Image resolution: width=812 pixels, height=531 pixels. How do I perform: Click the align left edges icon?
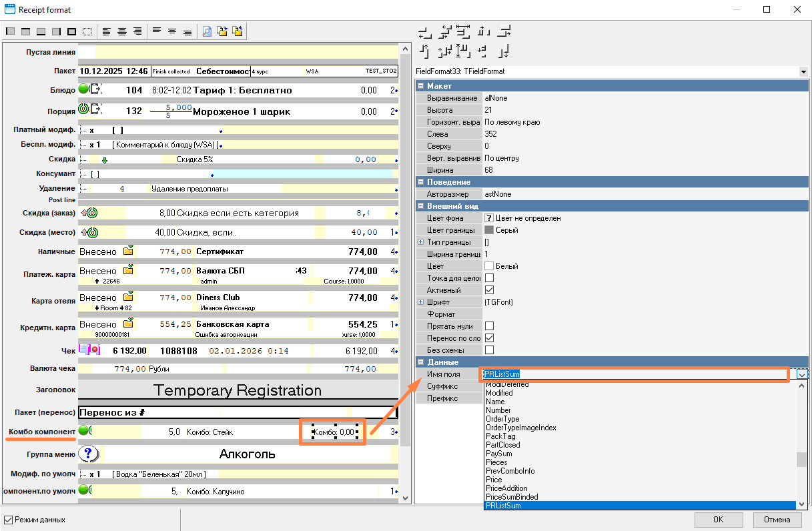(424, 31)
